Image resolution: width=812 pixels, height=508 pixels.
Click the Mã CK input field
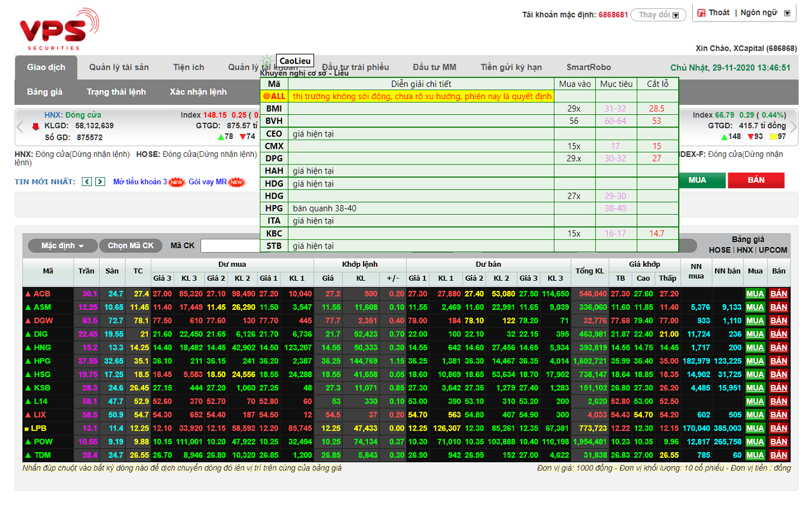click(231, 246)
